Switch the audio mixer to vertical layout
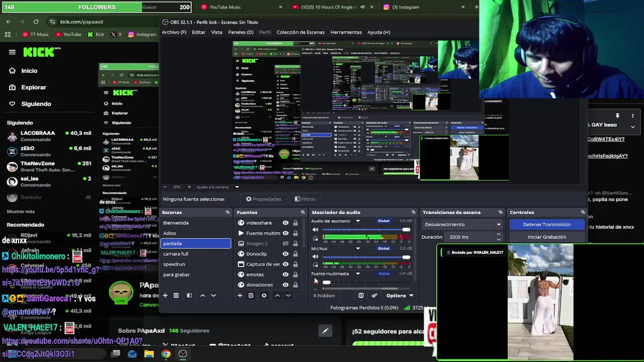 tap(361, 296)
